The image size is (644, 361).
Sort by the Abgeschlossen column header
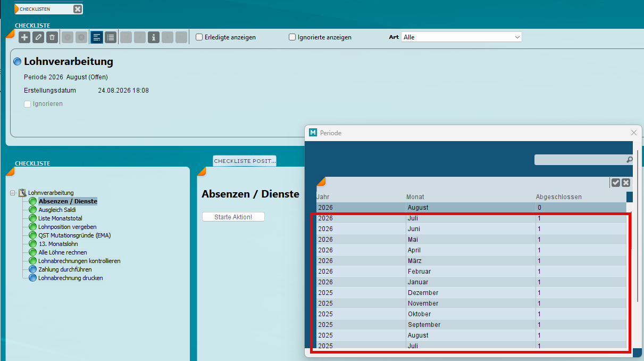[558, 197]
